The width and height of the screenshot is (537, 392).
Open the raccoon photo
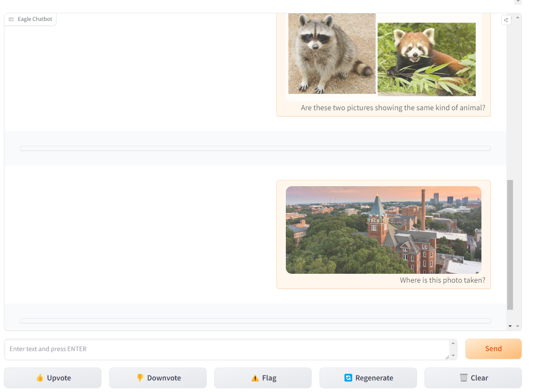click(x=331, y=53)
